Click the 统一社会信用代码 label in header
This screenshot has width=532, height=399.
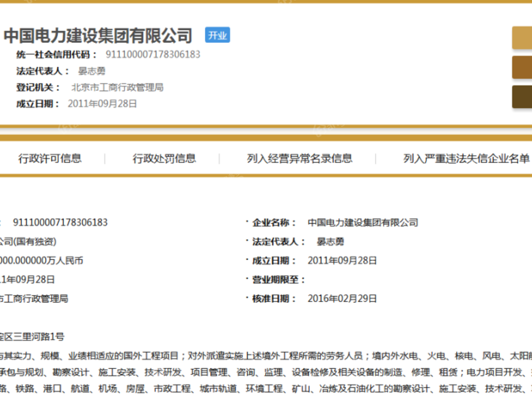[x=57, y=55]
